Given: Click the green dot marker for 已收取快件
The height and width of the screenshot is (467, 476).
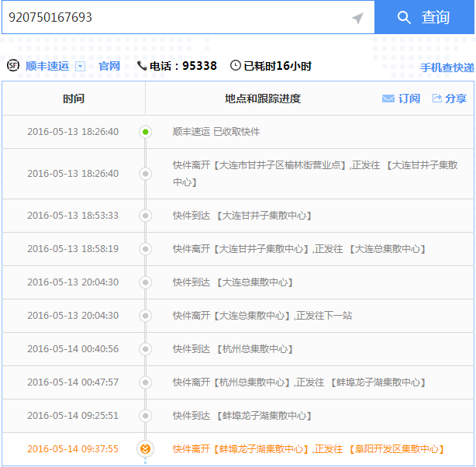Looking at the screenshot, I should [145, 132].
